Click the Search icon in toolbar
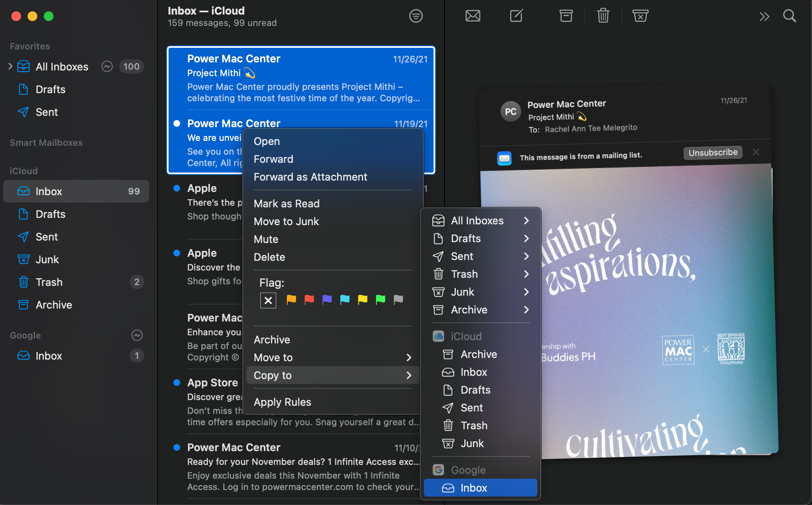Viewport: 812px width, 505px height. click(x=790, y=15)
